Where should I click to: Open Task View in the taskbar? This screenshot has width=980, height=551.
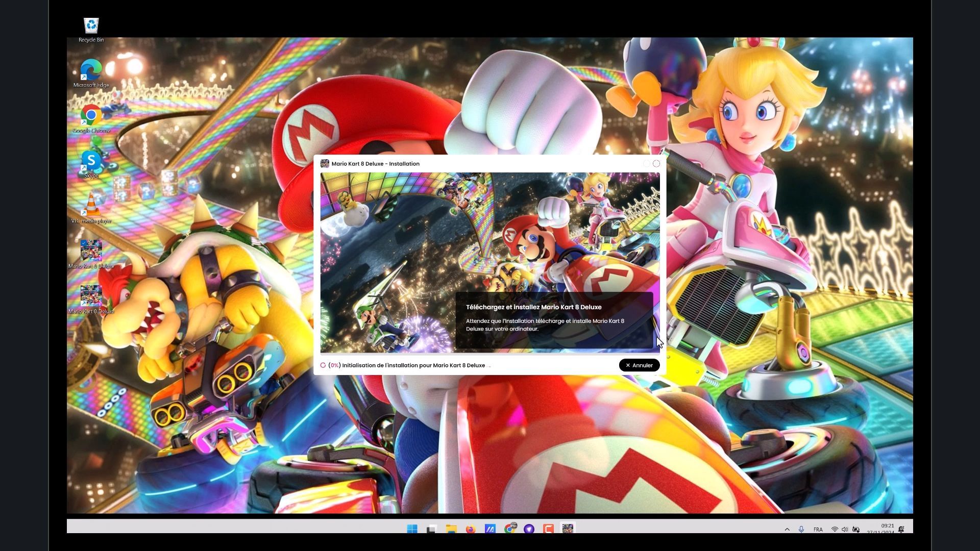[431, 529]
